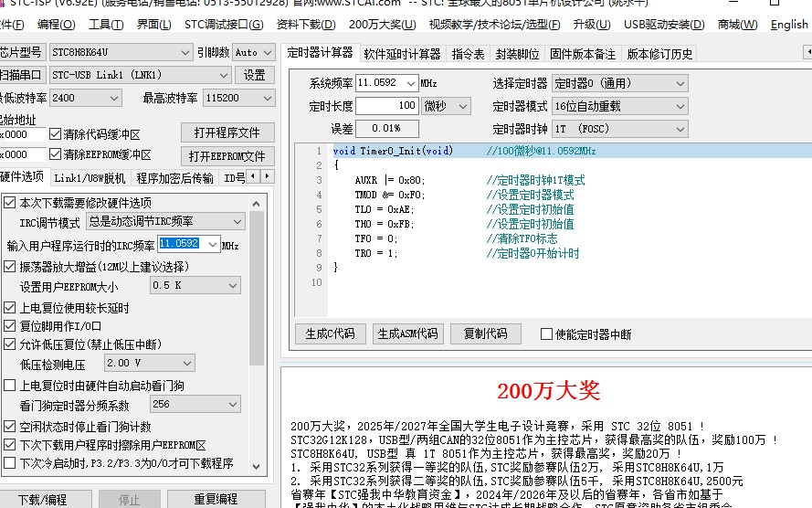Click 打开程序文件 button

[x=227, y=132]
